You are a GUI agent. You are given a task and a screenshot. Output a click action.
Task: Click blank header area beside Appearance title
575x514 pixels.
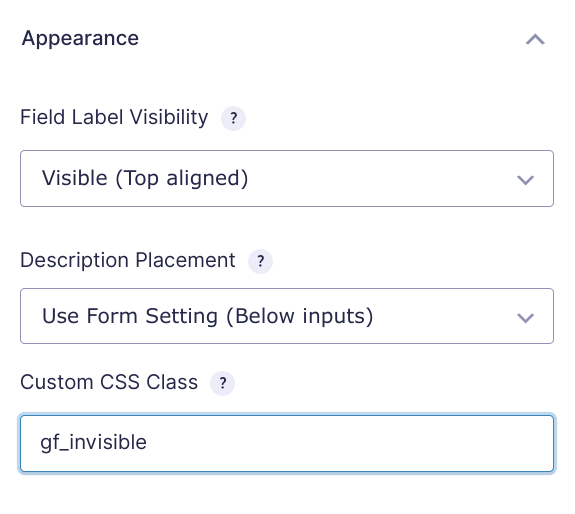pyautogui.click(x=330, y=39)
